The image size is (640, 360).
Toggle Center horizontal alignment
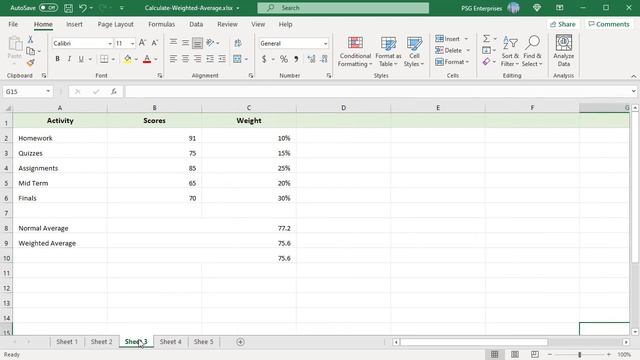185,59
